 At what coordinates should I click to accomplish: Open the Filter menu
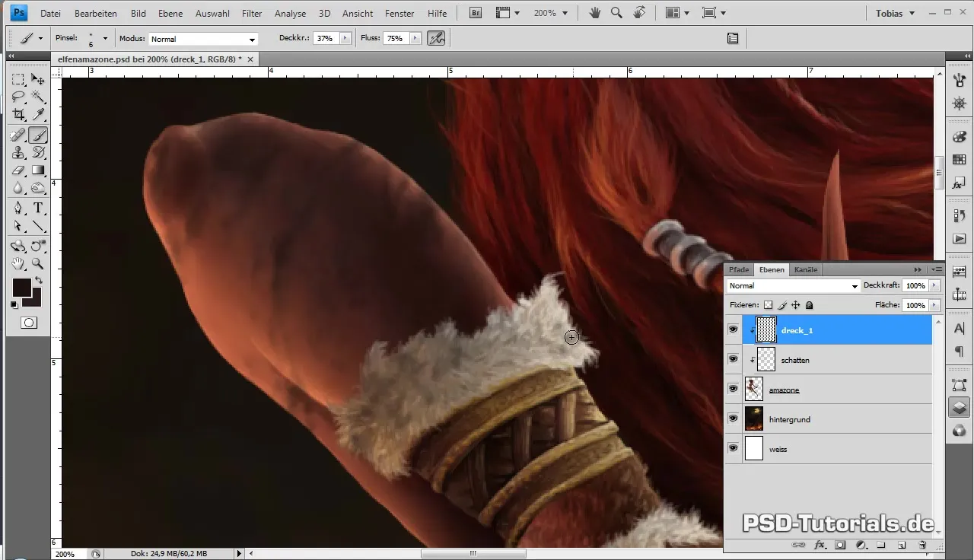point(252,14)
